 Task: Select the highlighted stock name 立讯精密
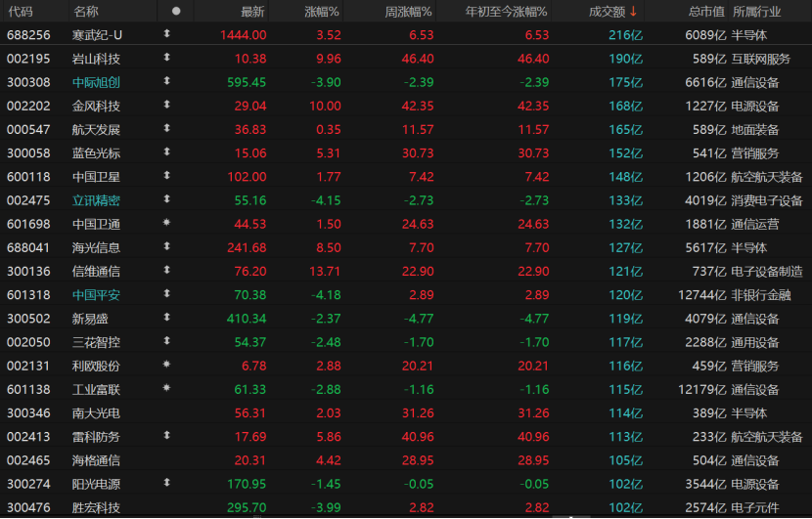tap(96, 200)
